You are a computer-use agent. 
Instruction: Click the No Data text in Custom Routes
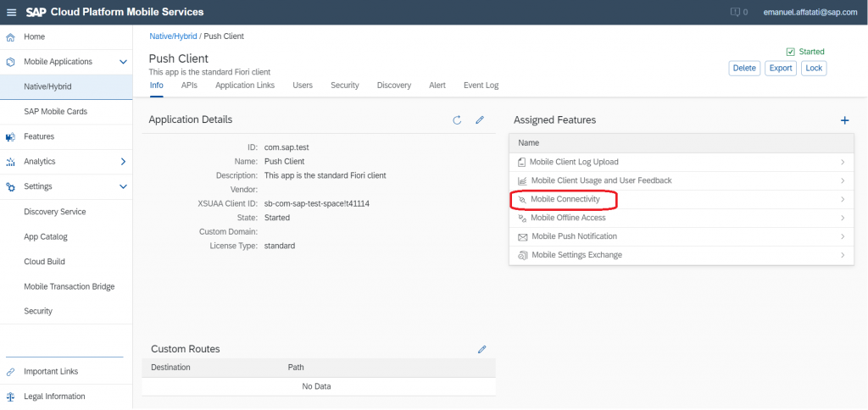click(x=316, y=387)
